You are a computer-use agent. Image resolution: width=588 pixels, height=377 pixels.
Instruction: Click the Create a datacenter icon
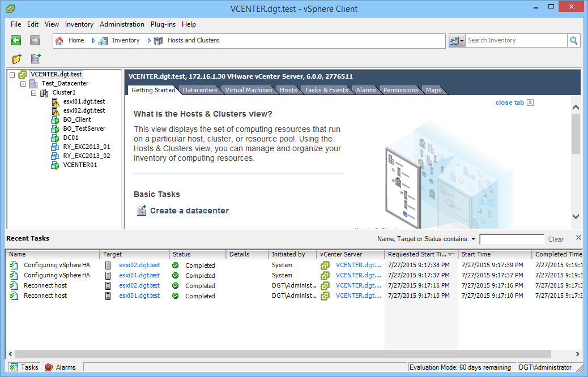(x=142, y=211)
